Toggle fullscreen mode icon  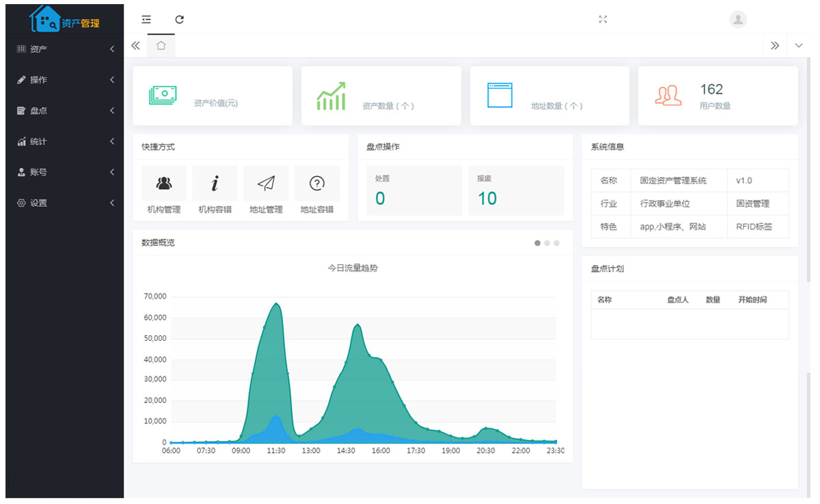tap(603, 19)
